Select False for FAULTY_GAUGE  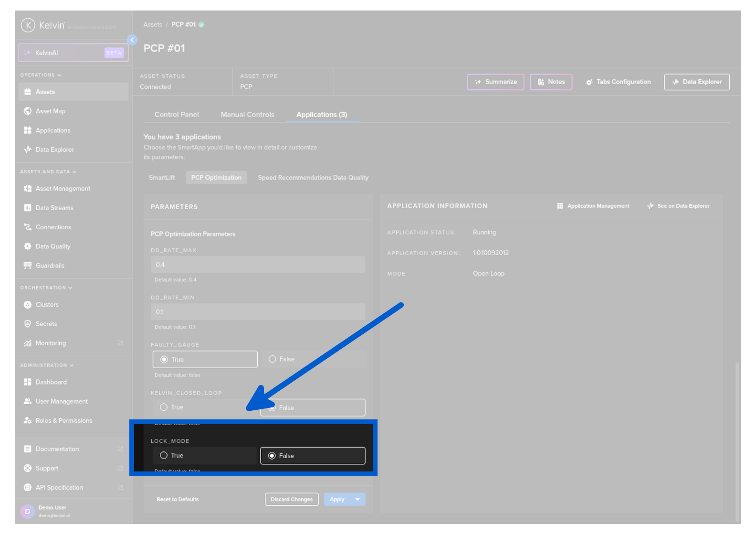tap(273, 359)
